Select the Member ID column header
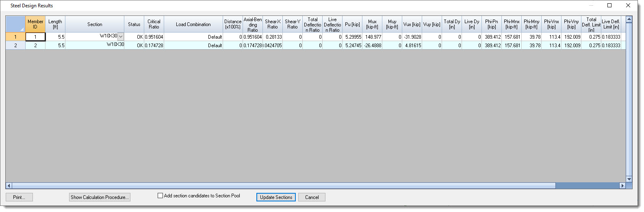The image size is (644, 212). tap(35, 24)
